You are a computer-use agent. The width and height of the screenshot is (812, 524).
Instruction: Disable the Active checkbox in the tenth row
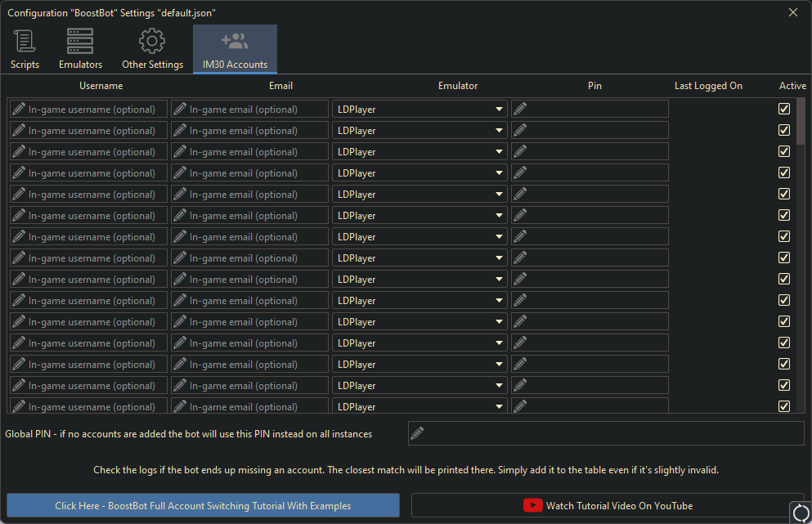[784, 300]
